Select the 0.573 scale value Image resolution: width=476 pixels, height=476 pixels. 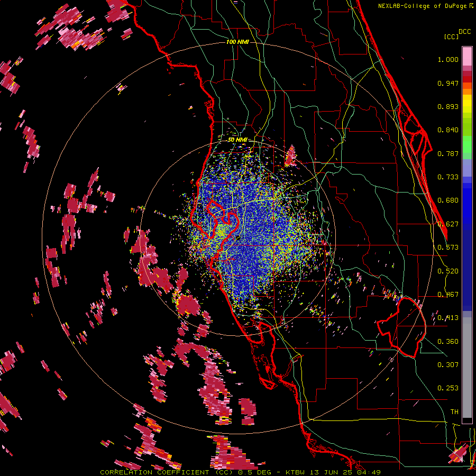pos(448,248)
